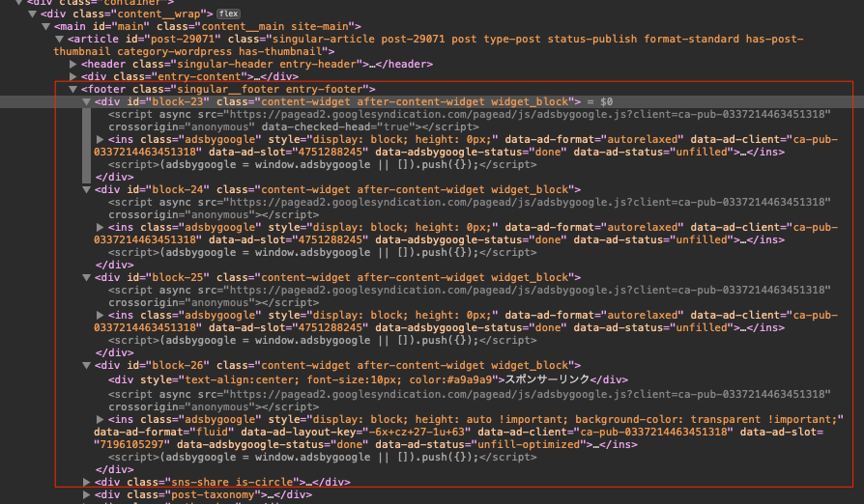Collapse the block-23 div

87,101
